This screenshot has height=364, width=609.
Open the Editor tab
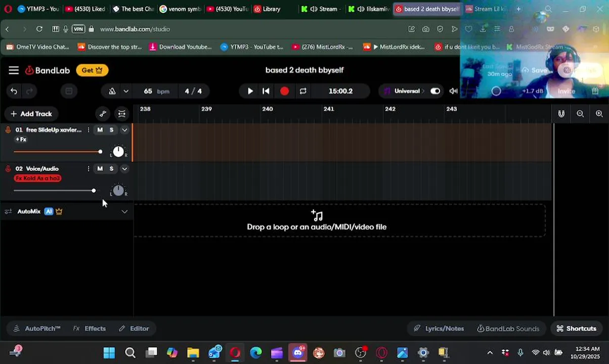point(134,329)
